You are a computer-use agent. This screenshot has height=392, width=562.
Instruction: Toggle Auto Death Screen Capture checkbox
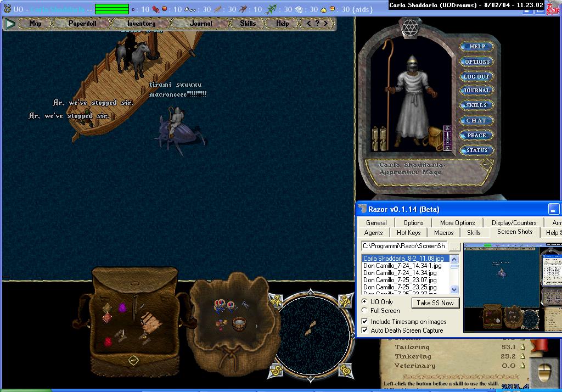pyautogui.click(x=364, y=331)
